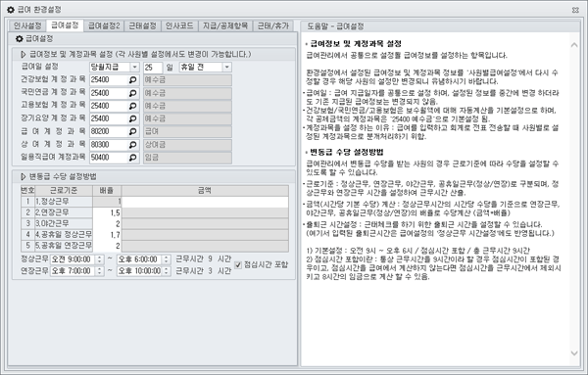The image size is (588, 375).
Task: Open search for 상여 계정과목 80300
Action: 132,145
